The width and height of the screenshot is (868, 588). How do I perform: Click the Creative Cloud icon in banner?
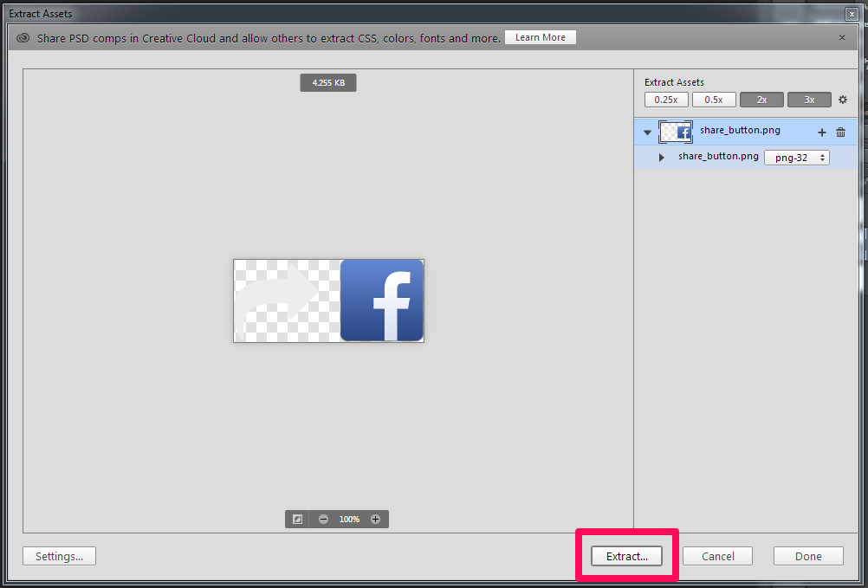pos(23,37)
